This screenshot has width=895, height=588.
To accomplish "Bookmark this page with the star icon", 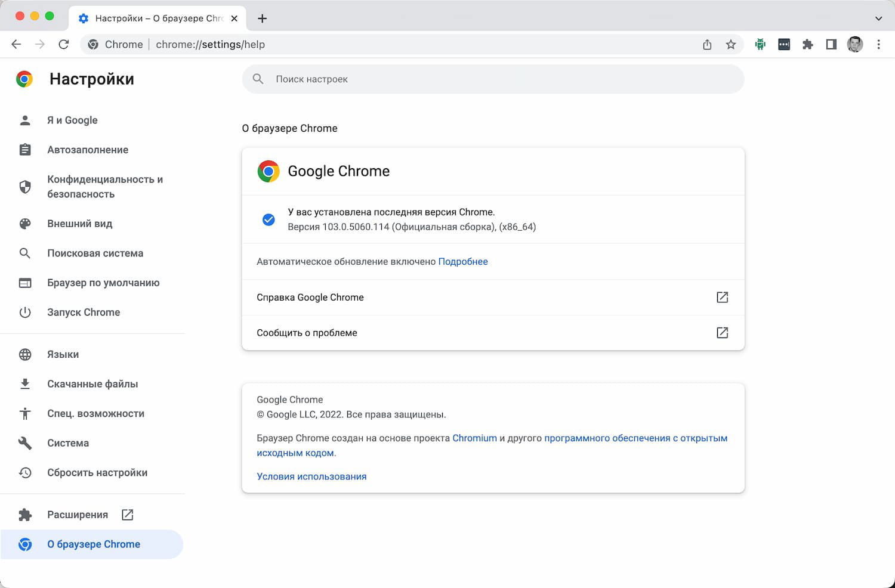I will (x=731, y=44).
